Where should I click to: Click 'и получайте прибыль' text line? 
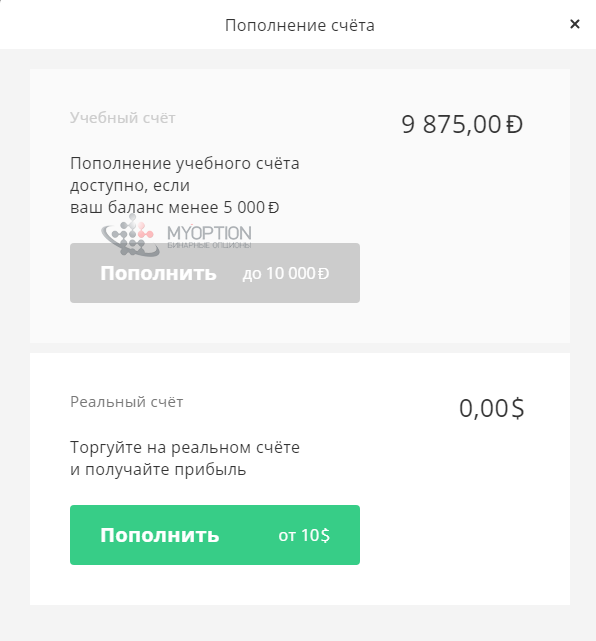pyautogui.click(x=158, y=469)
